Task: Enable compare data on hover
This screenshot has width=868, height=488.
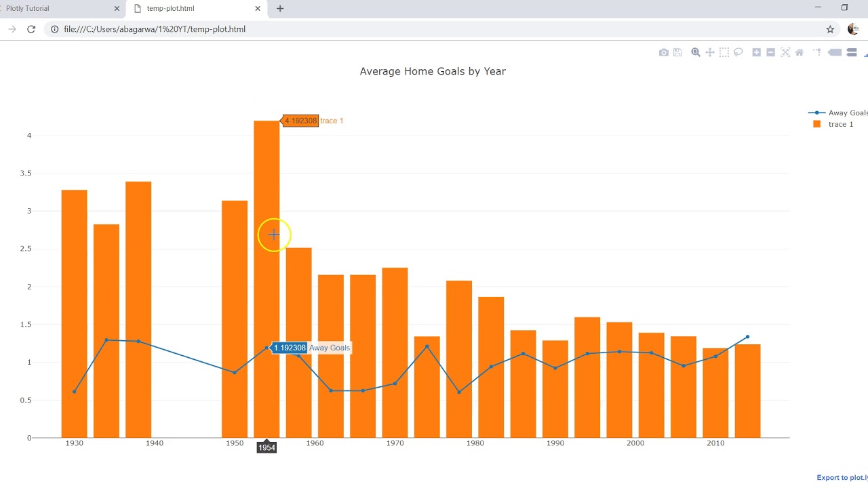Action: (852, 53)
